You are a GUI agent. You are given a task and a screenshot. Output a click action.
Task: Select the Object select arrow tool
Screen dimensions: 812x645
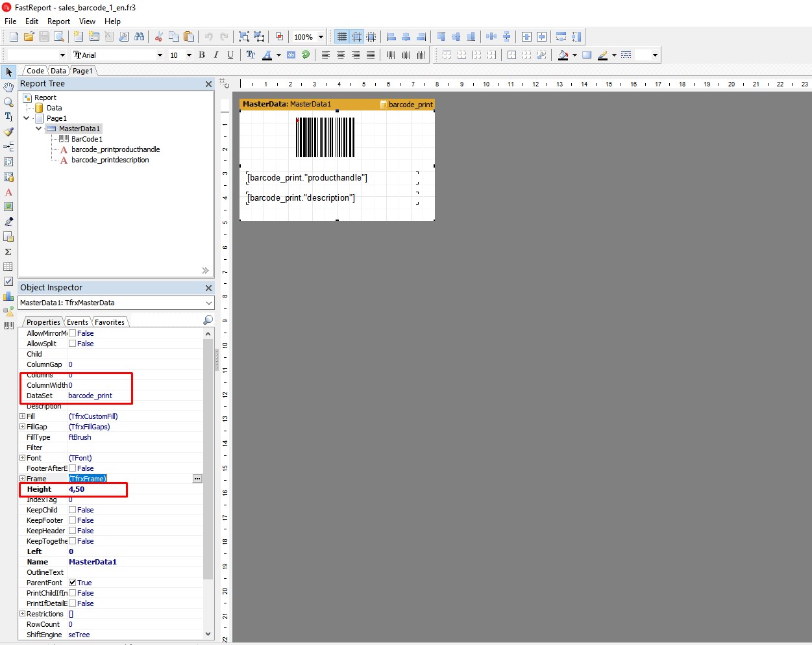tap(8, 72)
